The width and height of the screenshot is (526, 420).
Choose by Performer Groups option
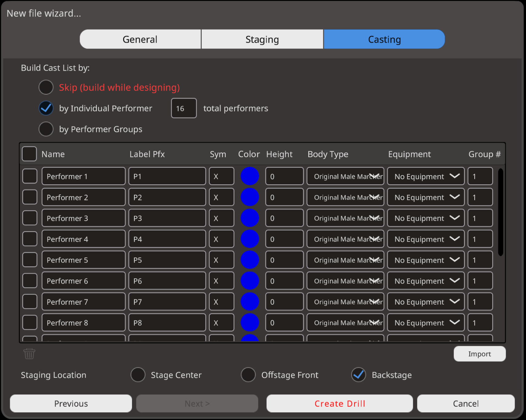click(46, 129)
